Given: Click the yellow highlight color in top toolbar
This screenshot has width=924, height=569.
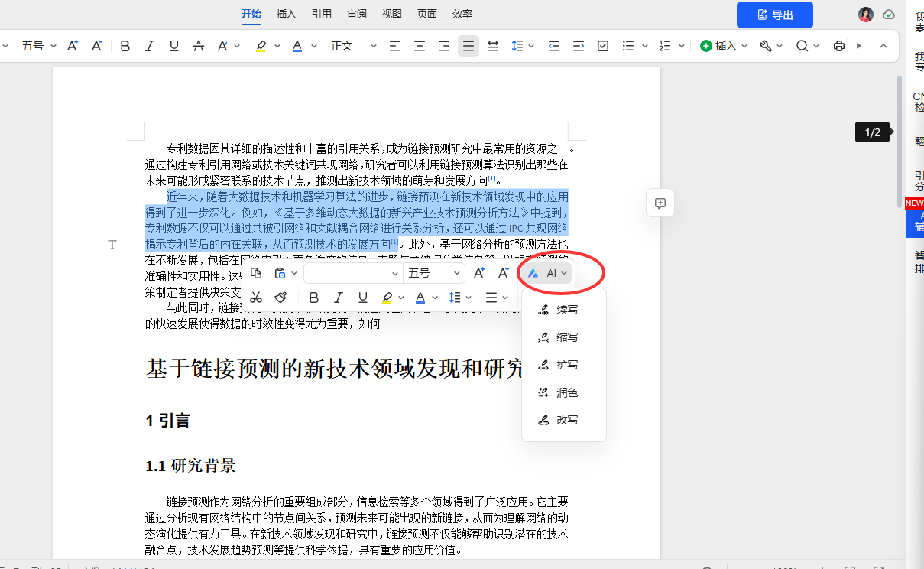Looking at the screenshot, I should click(x=261, y=46).
